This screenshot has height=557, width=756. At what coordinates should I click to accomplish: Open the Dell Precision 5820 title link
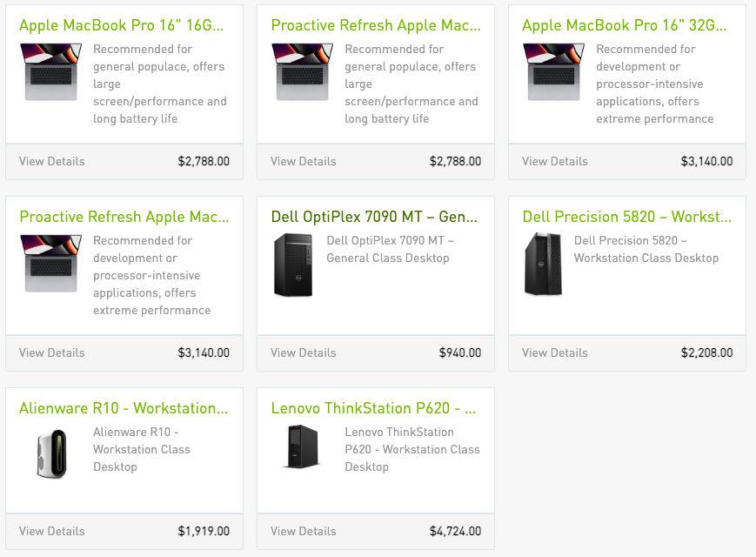(x=626, y=217)
